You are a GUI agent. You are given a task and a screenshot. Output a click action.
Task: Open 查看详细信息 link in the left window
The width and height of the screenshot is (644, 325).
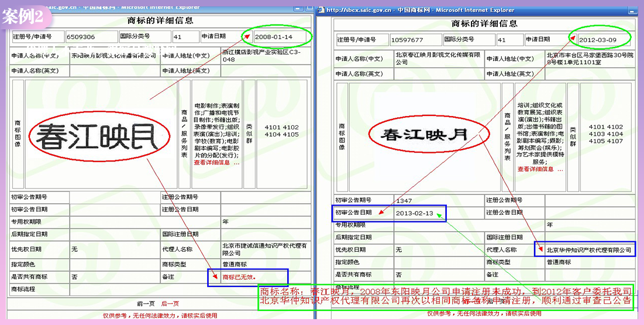[216, 163]
